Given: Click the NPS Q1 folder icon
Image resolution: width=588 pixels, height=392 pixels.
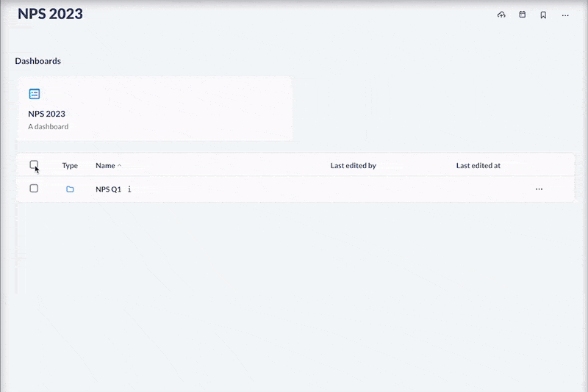Looking at the screenshot, I should click(x=70, y=189).
